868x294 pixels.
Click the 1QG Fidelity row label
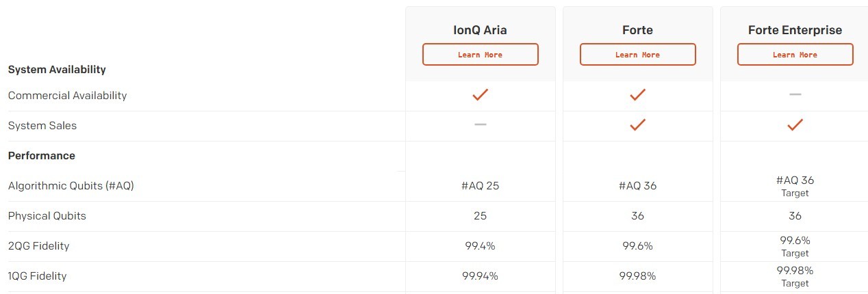(37, 276)
